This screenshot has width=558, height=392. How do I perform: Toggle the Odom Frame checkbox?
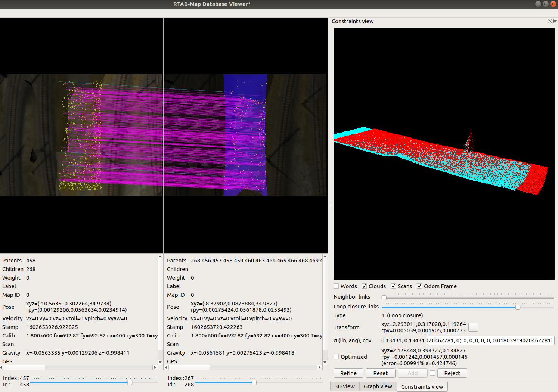click(x=419, y=286)
